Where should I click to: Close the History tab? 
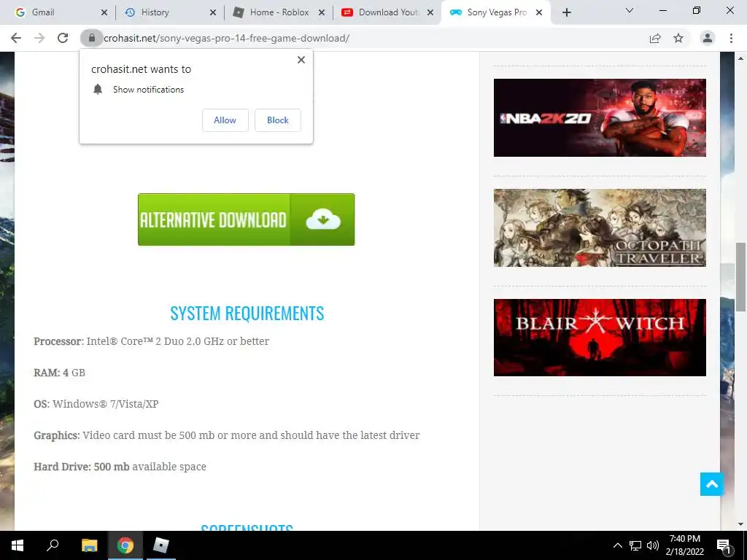click(213, 12)
